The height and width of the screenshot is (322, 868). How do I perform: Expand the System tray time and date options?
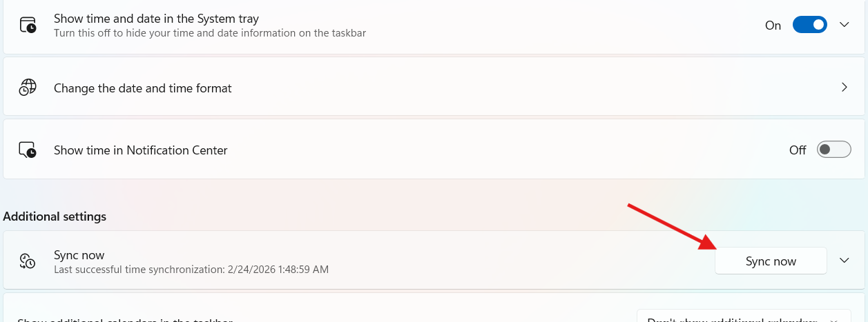[844, 25]
